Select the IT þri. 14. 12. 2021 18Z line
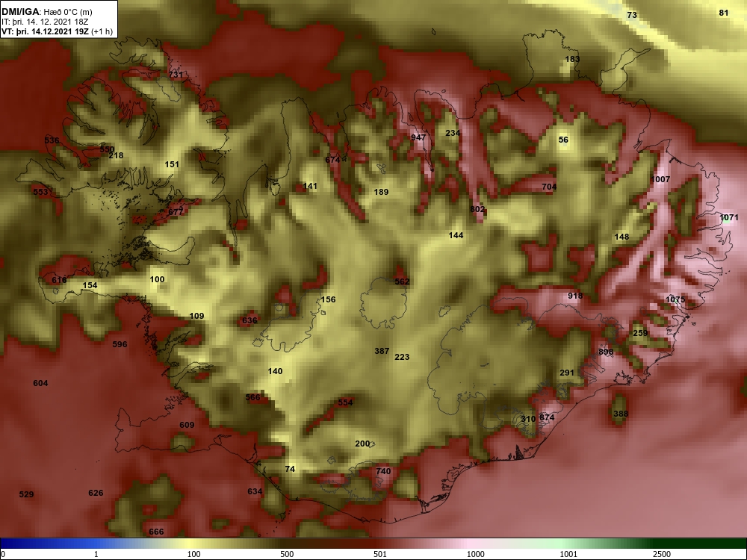747x560 pixels. click(43, 22)
